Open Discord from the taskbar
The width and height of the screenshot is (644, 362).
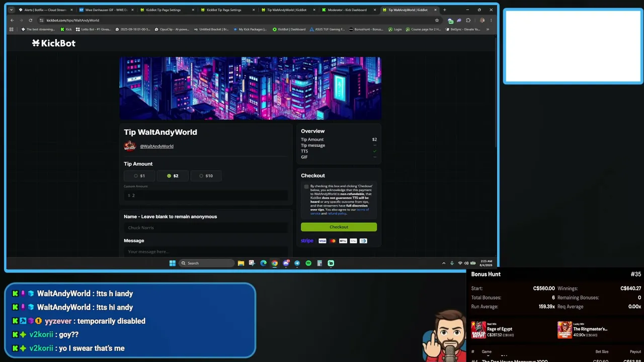click(286, 263)
